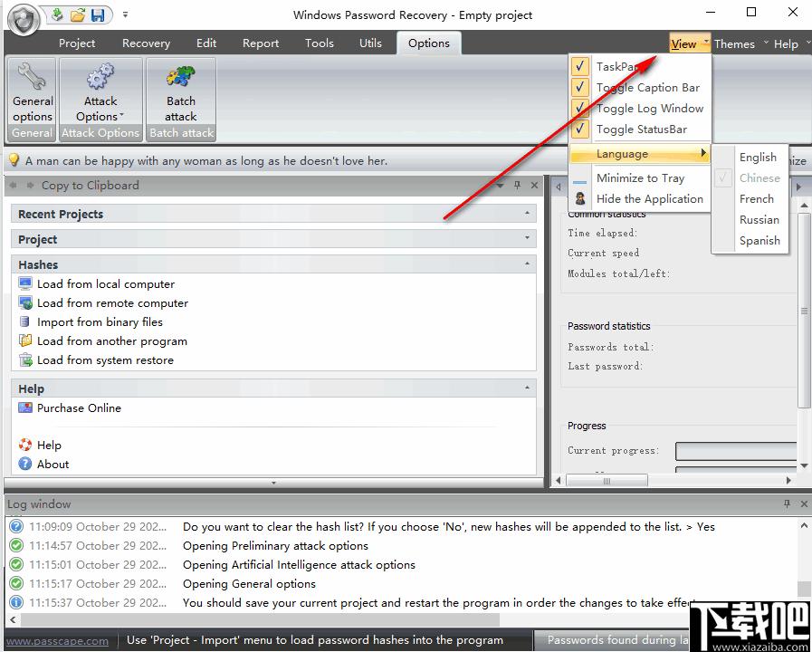
Task: Open the Help dropdown in top right
Action: click(x=791, y=44)
